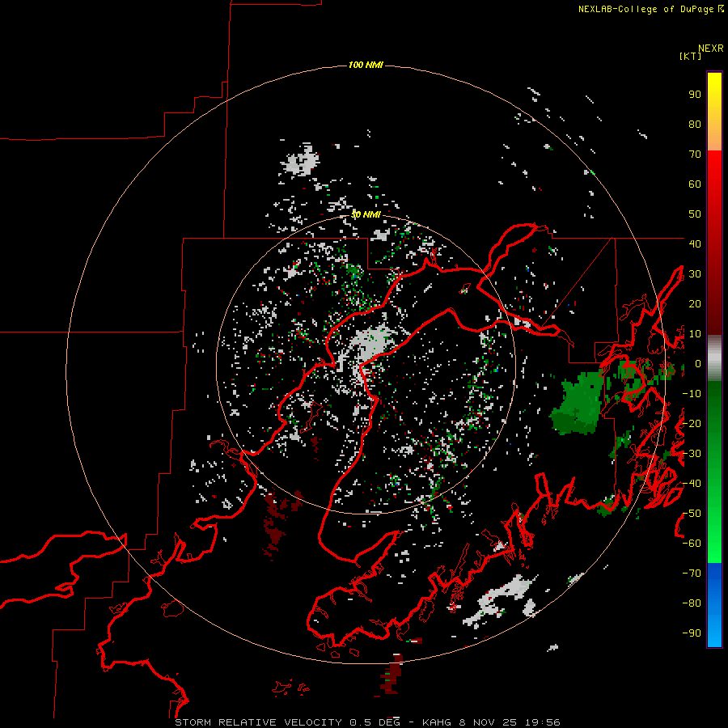Select the 50 NMI range ring label
This screenshot has height=728, width=728.
(x=366, y=214)
